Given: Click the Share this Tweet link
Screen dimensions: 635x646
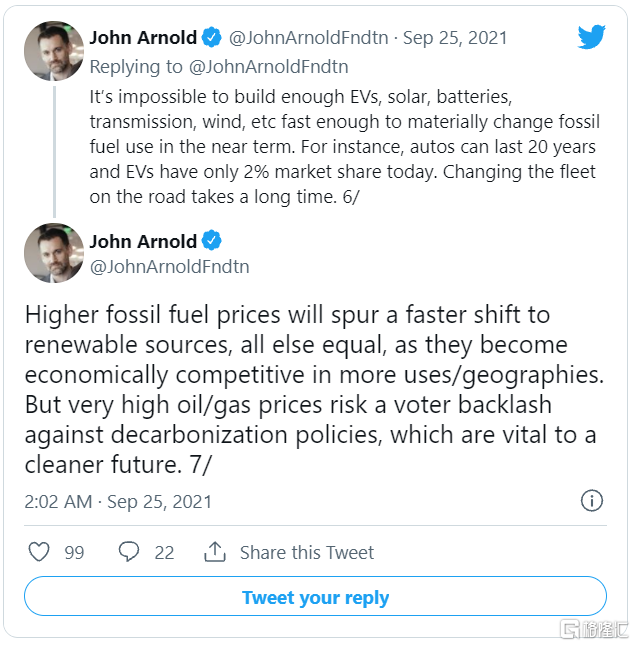Looking at the screenshot, I should click(307, 552).
